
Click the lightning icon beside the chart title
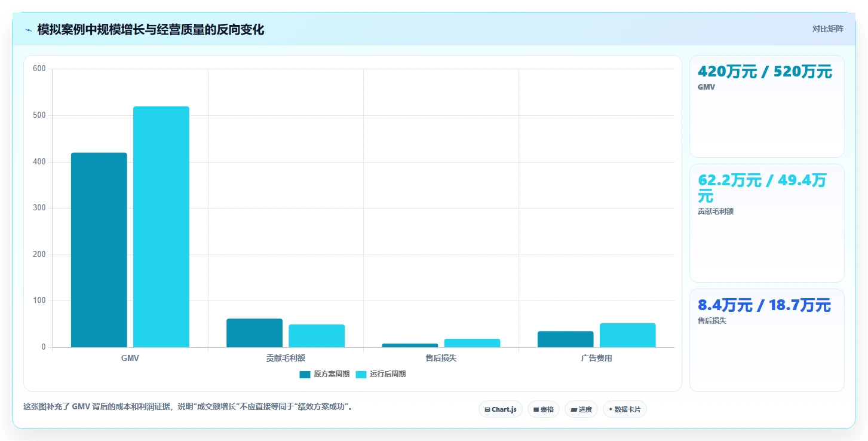[28, 30]
